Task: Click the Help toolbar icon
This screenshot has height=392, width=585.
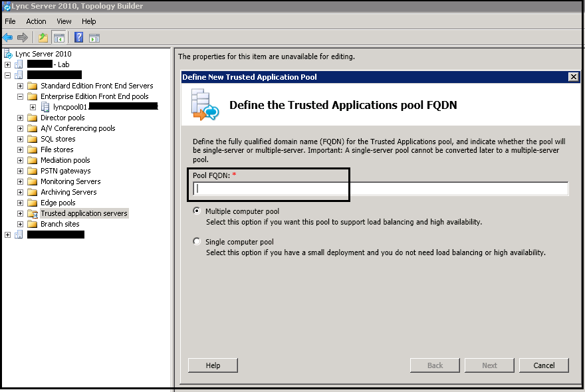Action: coord(78,37)
